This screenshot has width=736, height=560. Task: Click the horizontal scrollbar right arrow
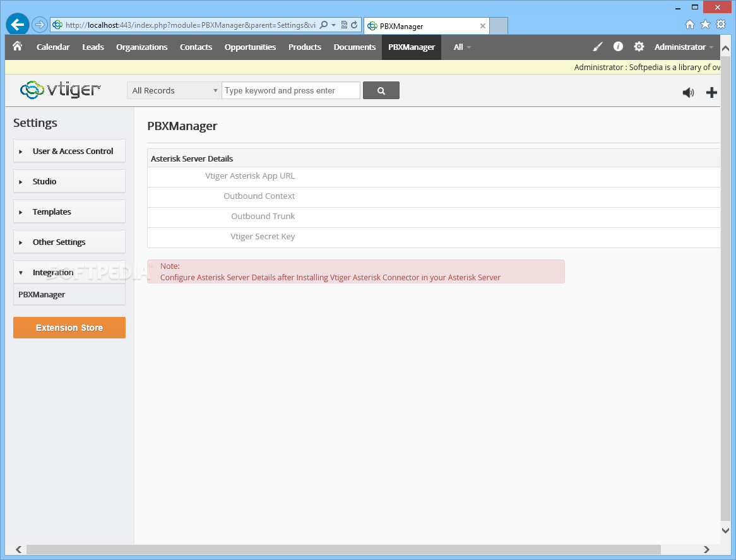tap(706, 549)
